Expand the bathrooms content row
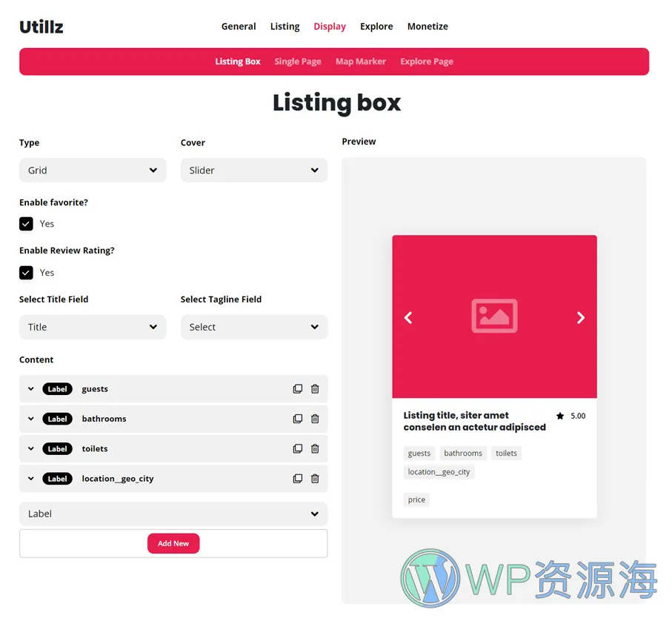672x624 pixels. (31, 419)
